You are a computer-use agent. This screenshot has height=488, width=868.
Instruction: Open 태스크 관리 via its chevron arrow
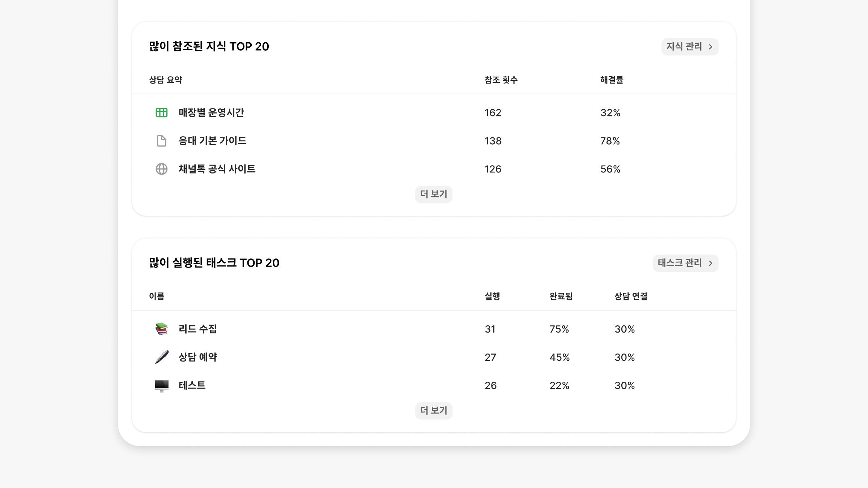point(711,263)
